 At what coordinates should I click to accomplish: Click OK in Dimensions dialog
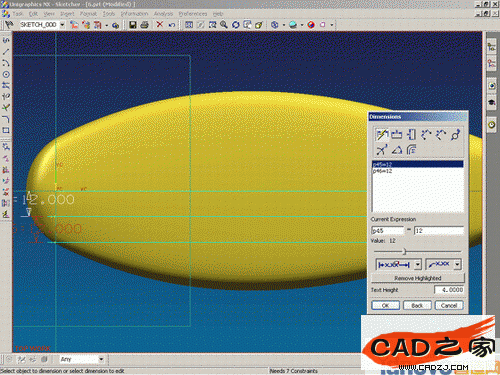(385, 305)
